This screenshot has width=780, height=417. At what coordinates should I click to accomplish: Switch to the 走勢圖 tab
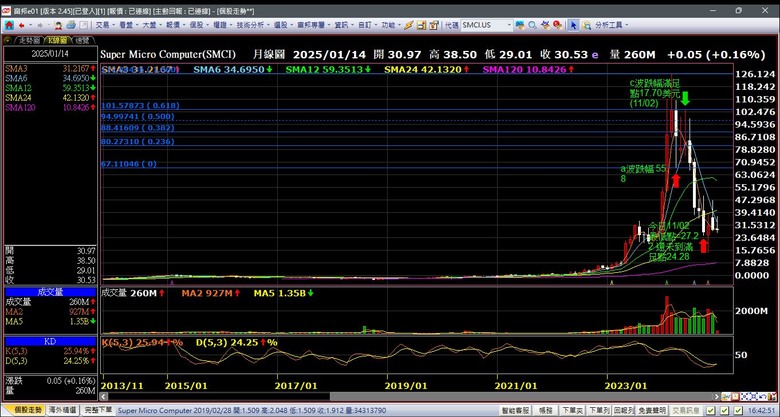29,40
